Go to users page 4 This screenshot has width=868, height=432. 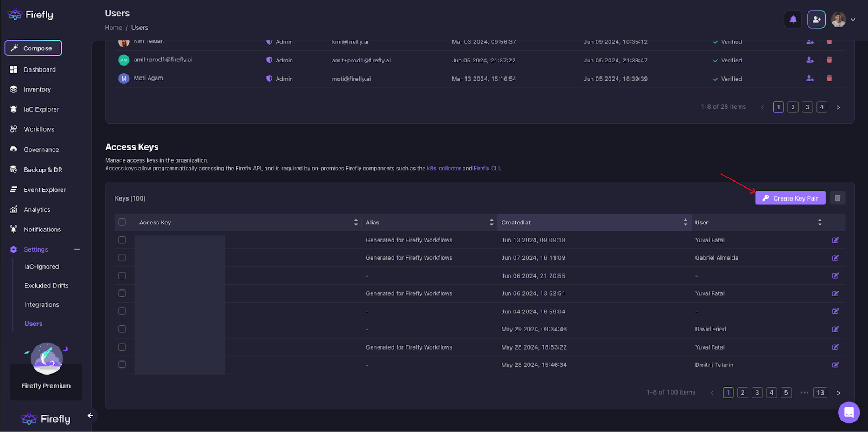click(x=822, y=107)
